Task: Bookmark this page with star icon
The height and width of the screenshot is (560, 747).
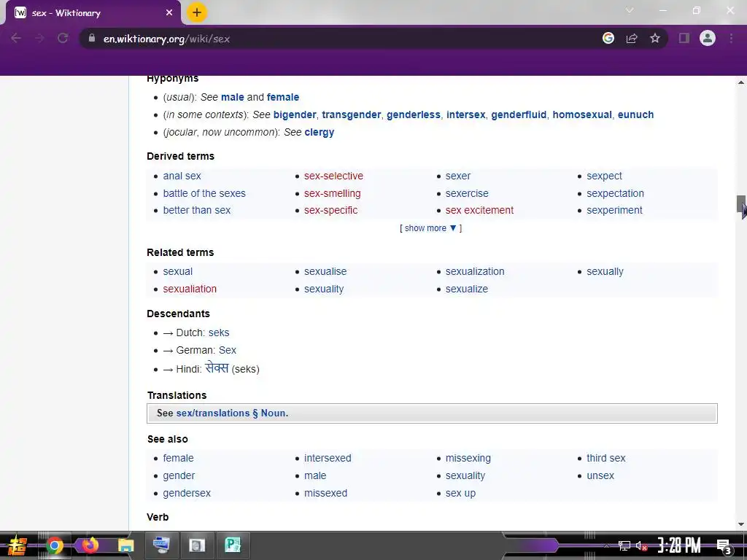Action: [655, 38]
